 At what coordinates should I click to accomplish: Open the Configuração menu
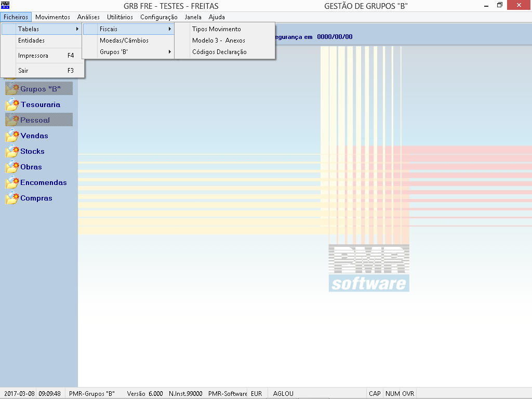coord(159,17)
